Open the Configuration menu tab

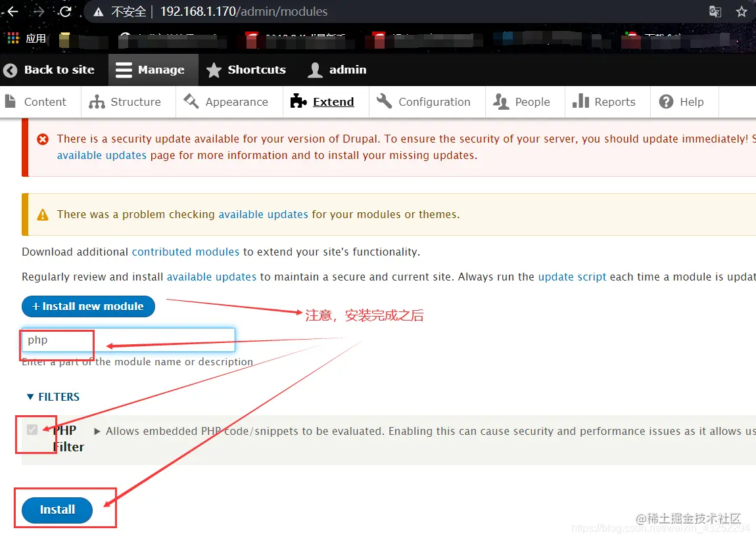pos(427,102)
